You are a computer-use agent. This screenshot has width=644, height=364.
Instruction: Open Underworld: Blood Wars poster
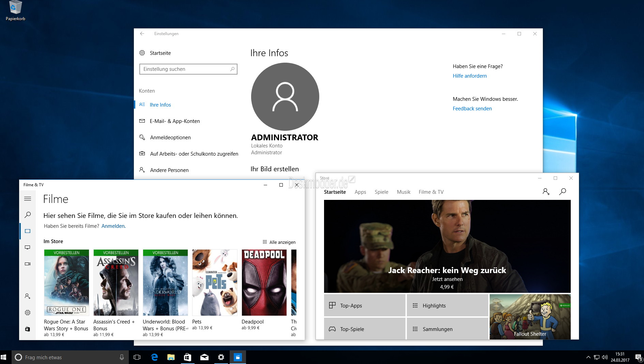[x=165, y=283]
